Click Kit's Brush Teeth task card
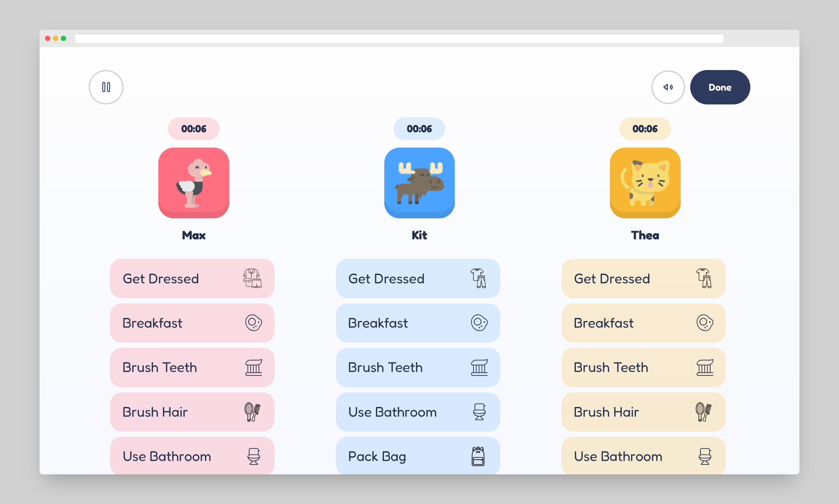The height and width of the screenshot is (504, 839). [x=418, y=368]
